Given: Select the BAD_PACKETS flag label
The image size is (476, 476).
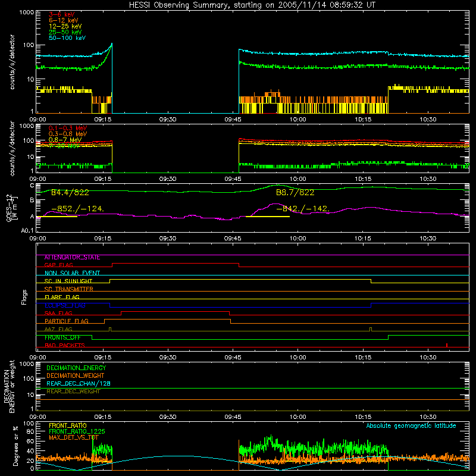Looking at the screenshot, I should coord(65,345).
